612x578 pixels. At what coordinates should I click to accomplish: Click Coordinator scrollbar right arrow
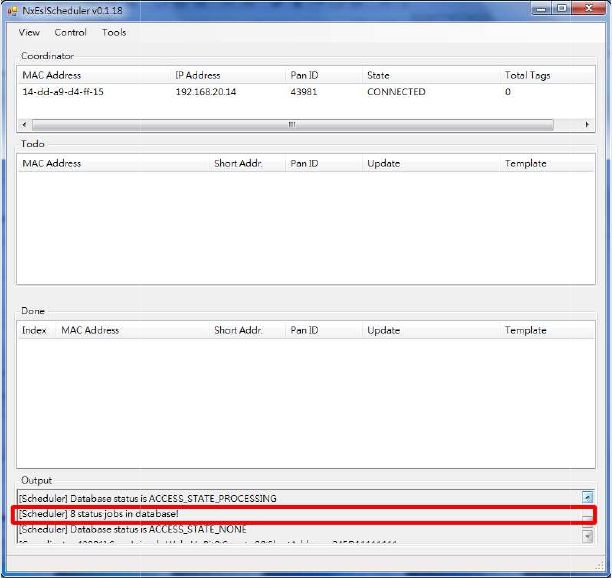(587, 124)
